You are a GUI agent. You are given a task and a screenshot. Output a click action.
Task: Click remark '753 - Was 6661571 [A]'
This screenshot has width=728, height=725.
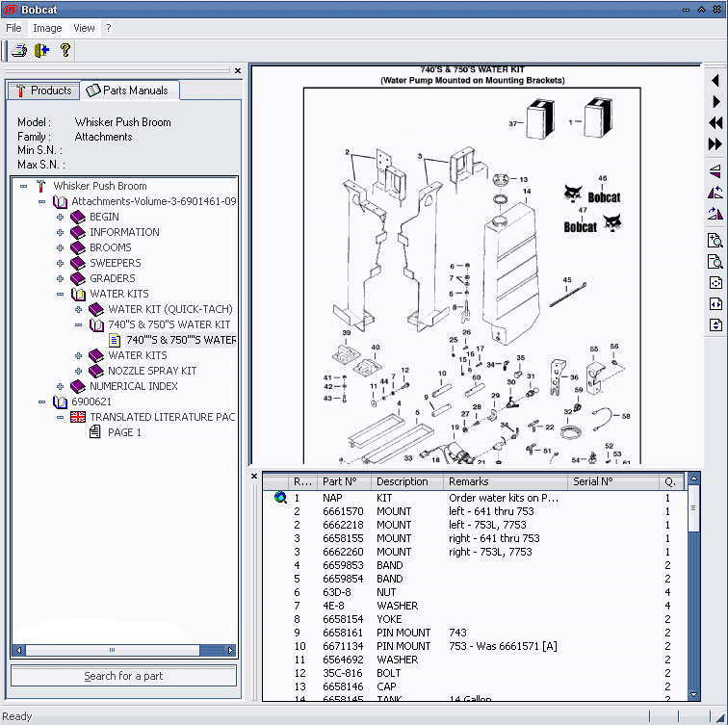(503, 646)
